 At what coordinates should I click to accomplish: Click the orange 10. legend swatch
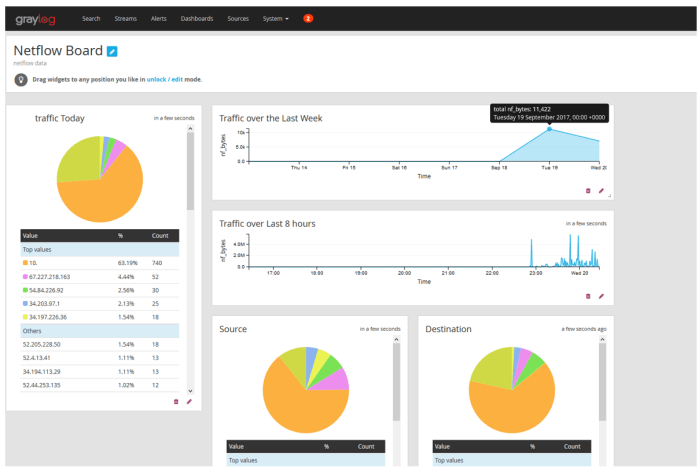point(25,262)
